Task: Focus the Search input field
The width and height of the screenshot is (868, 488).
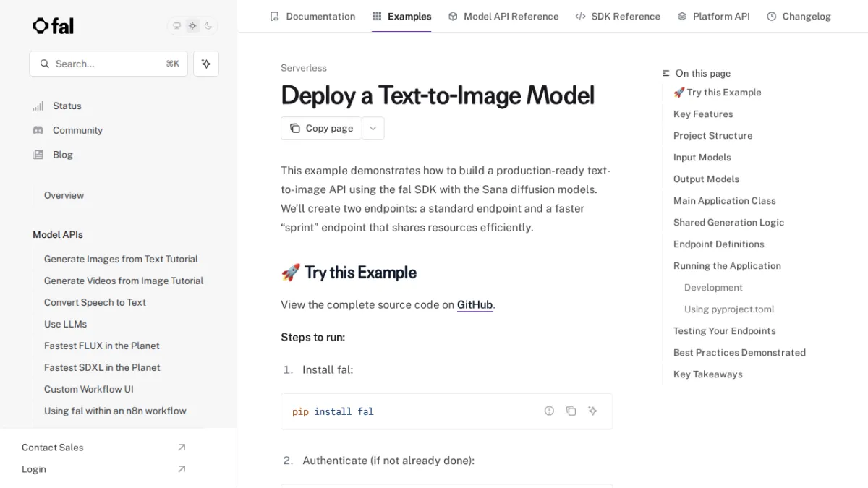Action: pyautogui.click(x=109, y=64)
